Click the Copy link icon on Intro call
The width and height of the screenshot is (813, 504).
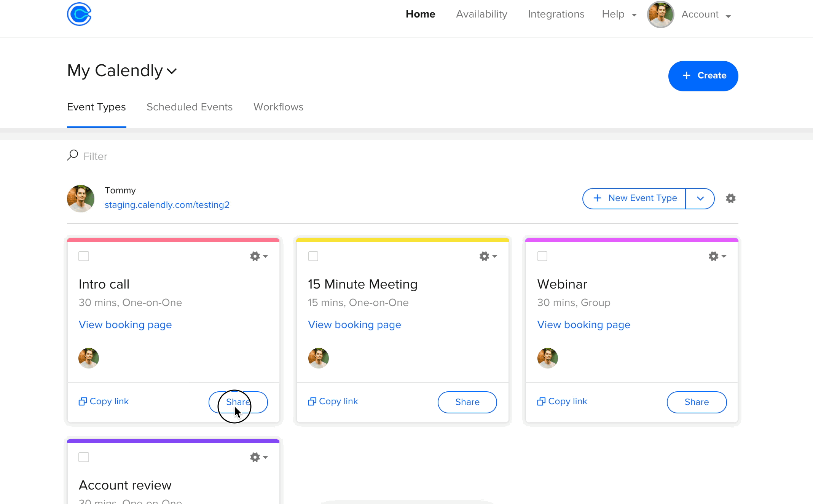pos(83,401)
